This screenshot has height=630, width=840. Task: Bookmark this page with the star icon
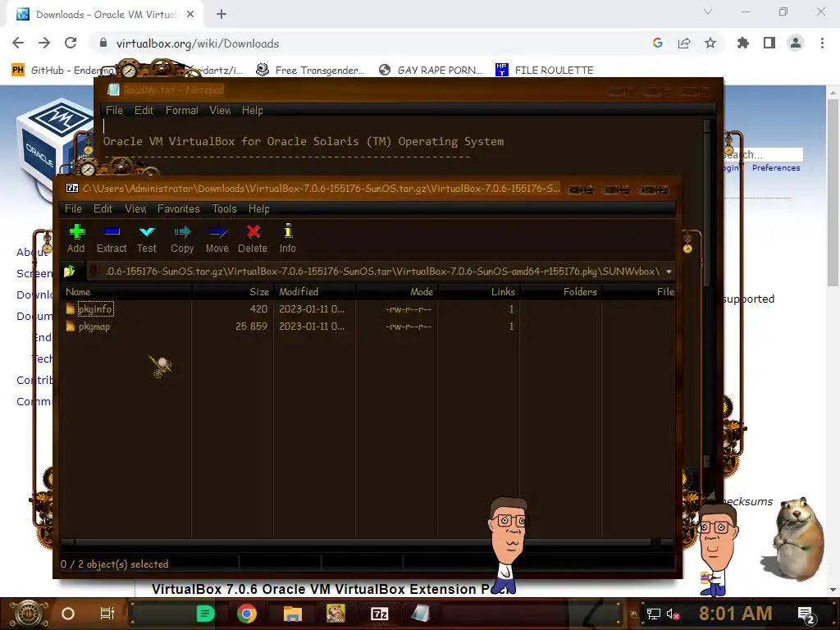tap(710, 43)
